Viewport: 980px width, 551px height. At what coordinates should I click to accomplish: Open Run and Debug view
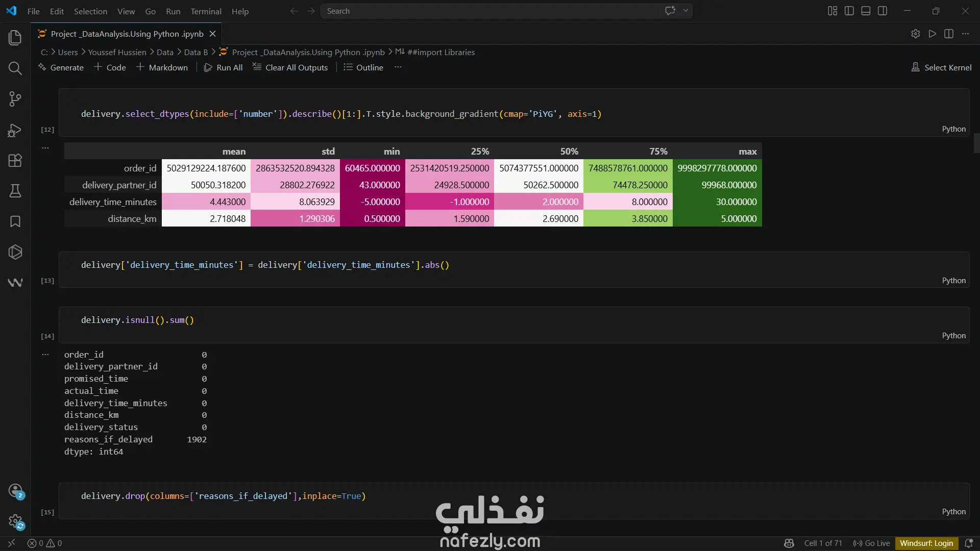coord(15,130)
